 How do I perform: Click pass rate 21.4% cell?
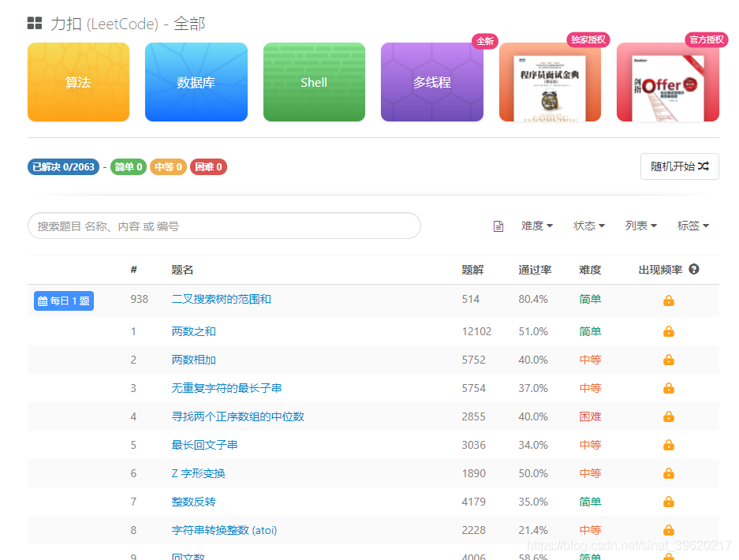click(x=533, y=530)
